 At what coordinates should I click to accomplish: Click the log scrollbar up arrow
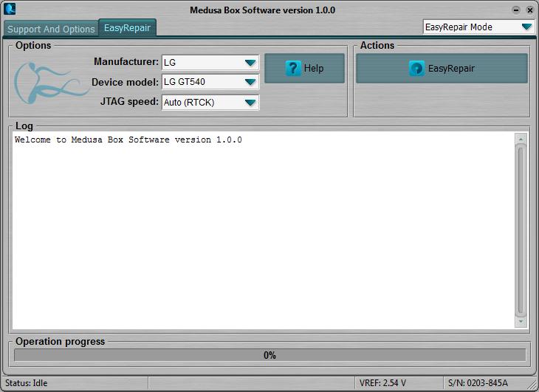521,139
